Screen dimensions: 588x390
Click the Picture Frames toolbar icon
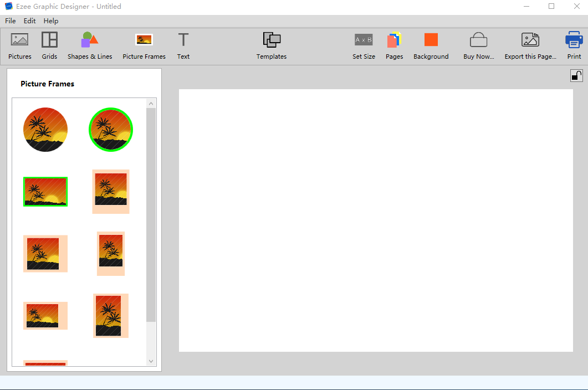click(144, 45)
